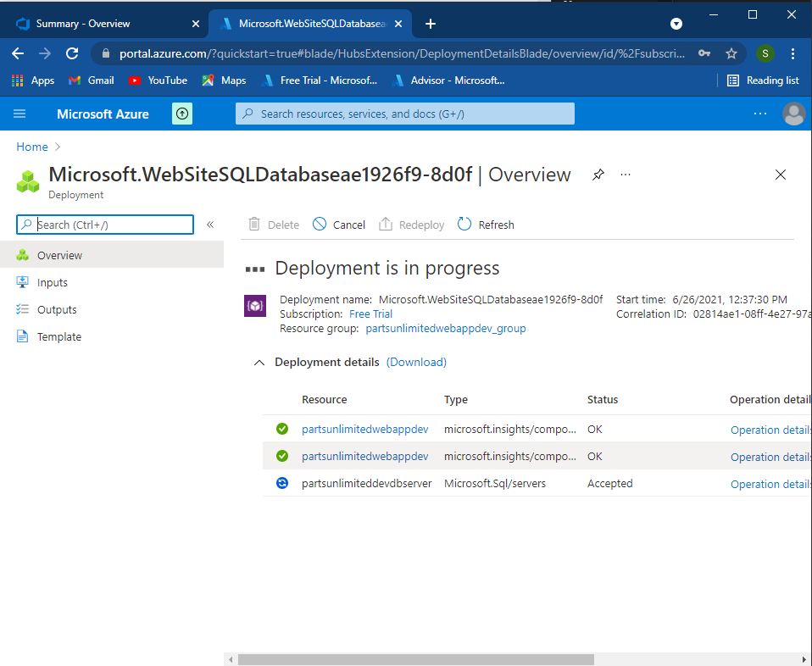Open the Azure portal hamburger menu

point(19,114)
